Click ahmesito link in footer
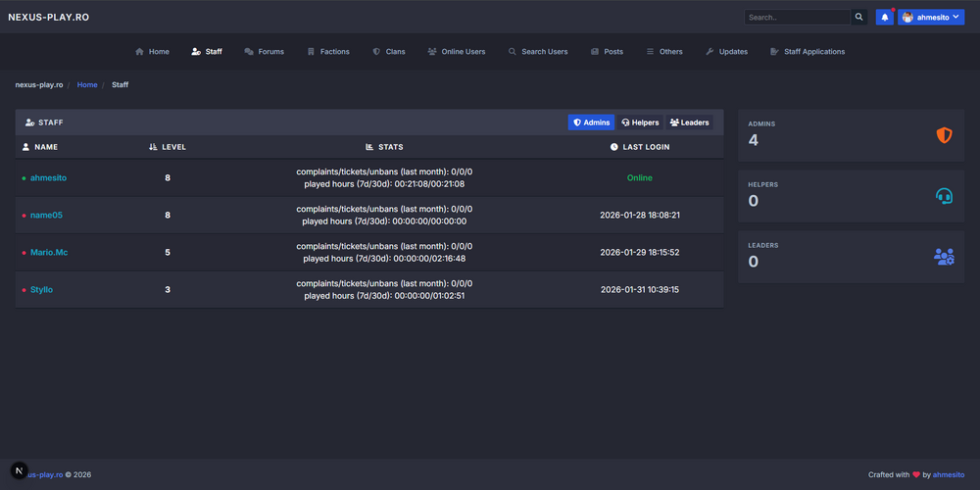980x490 pixels. pyautogui.click(x=948, y=474)
